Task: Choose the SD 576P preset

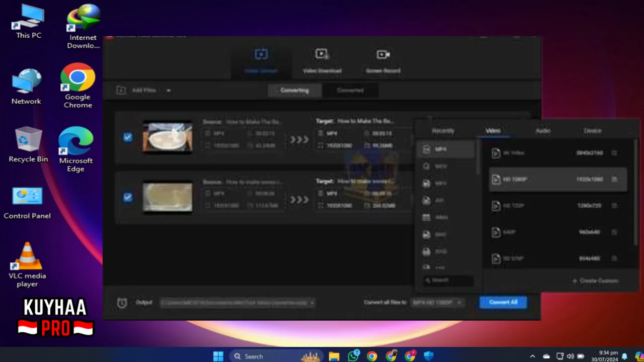Action: 558,258
